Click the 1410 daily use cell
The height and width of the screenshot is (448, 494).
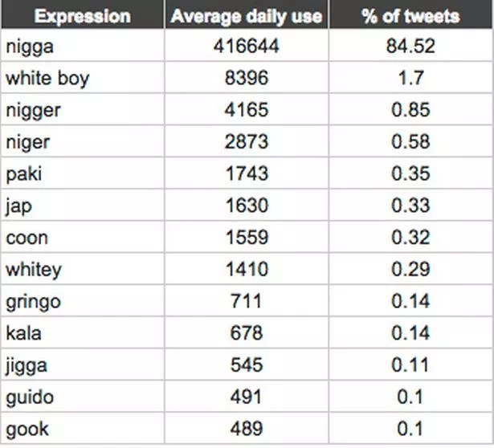(247, 268)
